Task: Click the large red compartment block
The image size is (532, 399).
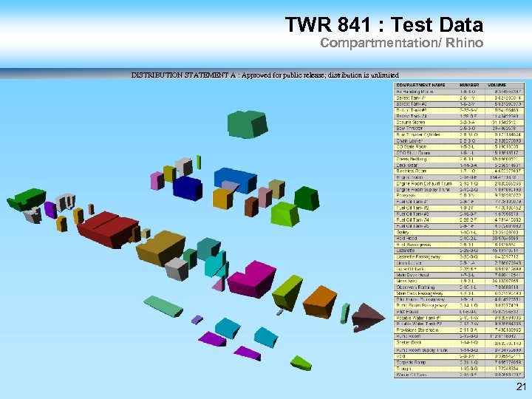Action: (108, 229)
